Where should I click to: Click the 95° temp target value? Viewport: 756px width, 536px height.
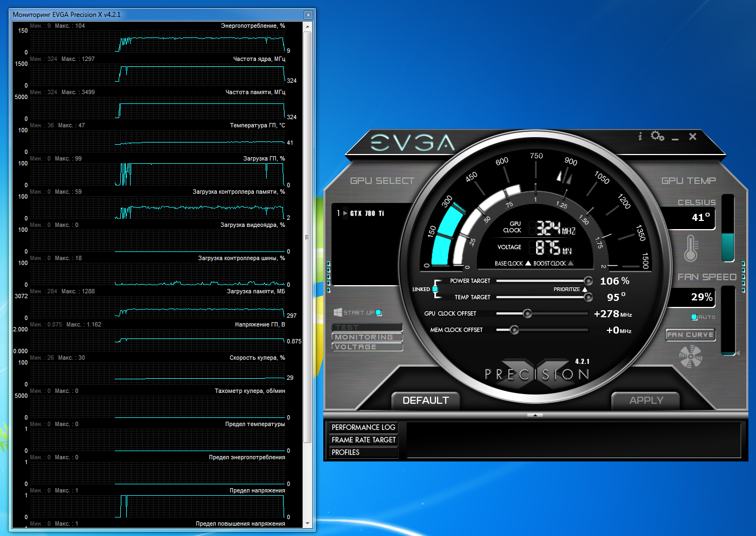pos(616,297)
